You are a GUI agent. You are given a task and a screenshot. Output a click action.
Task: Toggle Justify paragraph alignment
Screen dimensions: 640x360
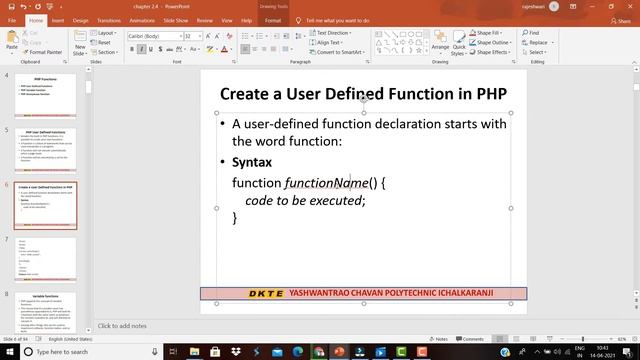273,49
